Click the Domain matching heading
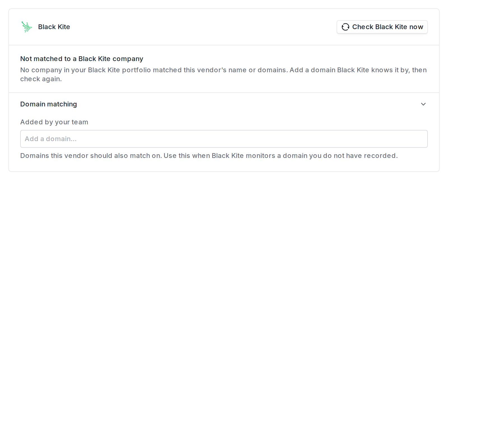Image resolution: width=504 pixels, height=448 pixels. click(x=48, y=104)
